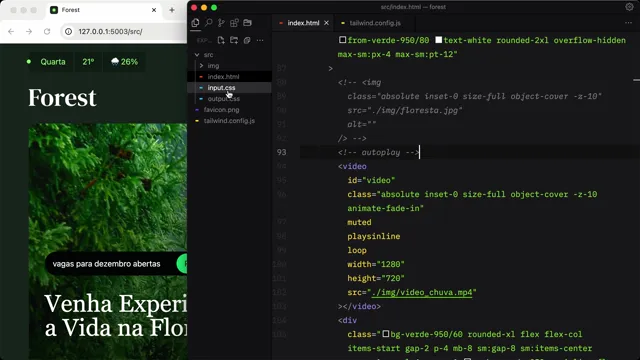Open the Search view magnifier icon
The width and height of the screenshot is (640, 360).
[x=209, y=22]
